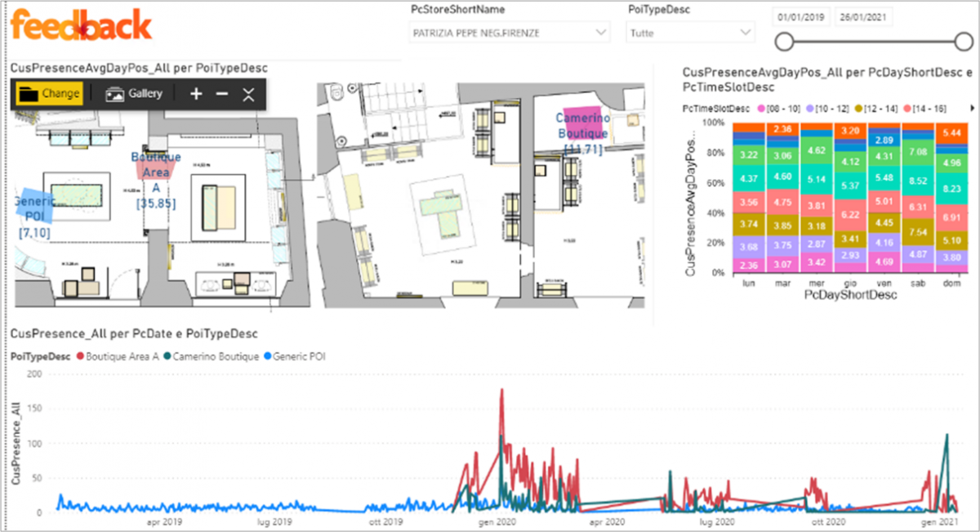Click the start date field 01/01/2019
Screen dimensions: 980x532
pos(803,16)
